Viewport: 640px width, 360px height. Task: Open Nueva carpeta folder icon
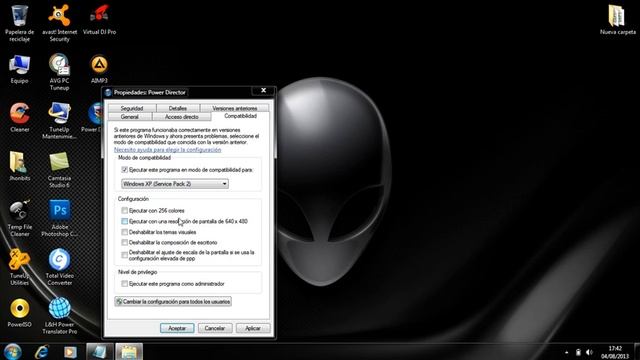click(x=618, y=20)
